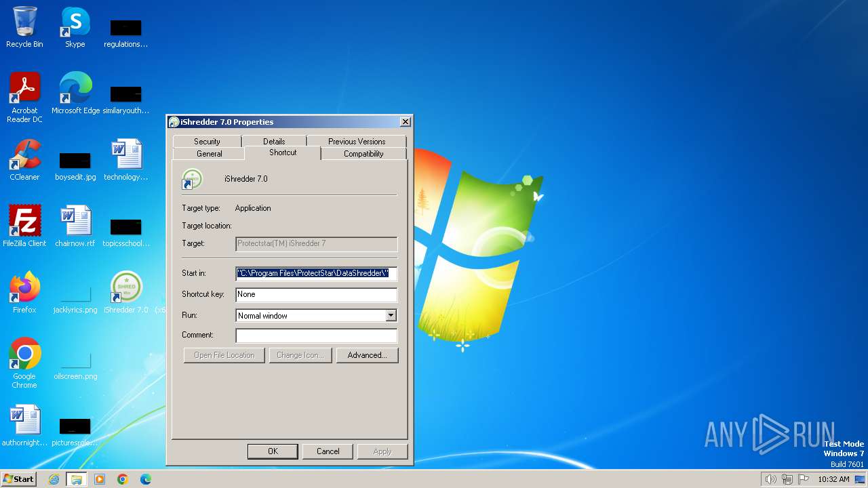The width and height of the screenshot is (868, 488).
Task: Select the CCleaner desktop icon
Action: click(24, 160)
